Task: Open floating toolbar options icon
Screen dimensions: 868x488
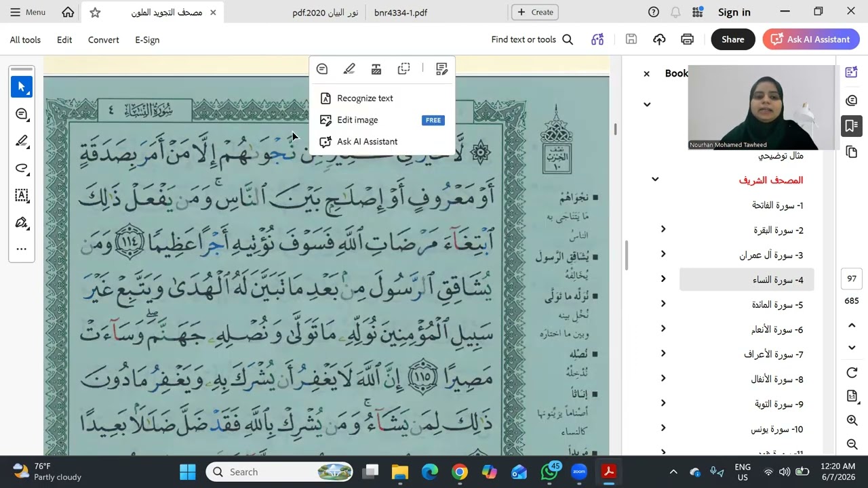Action: coord(441,68)
